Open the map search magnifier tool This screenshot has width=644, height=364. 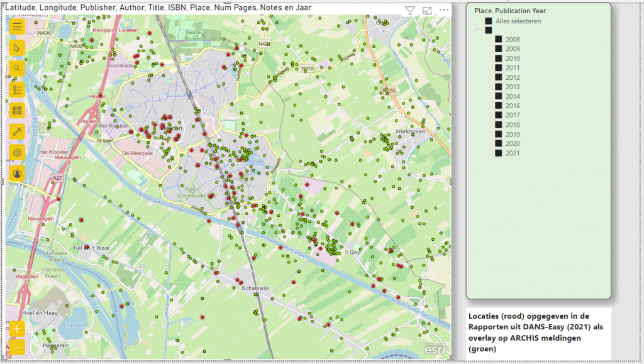click(x=17, y=69)
